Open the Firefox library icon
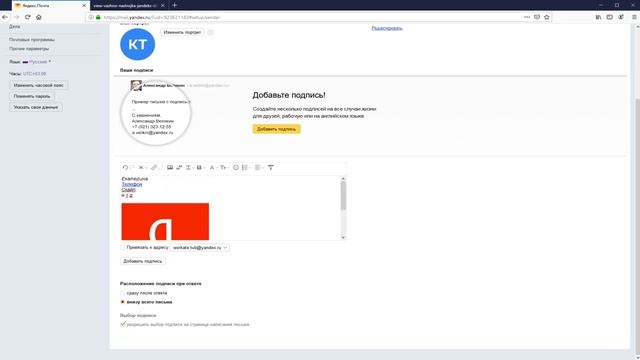 [x=598, y=17]
